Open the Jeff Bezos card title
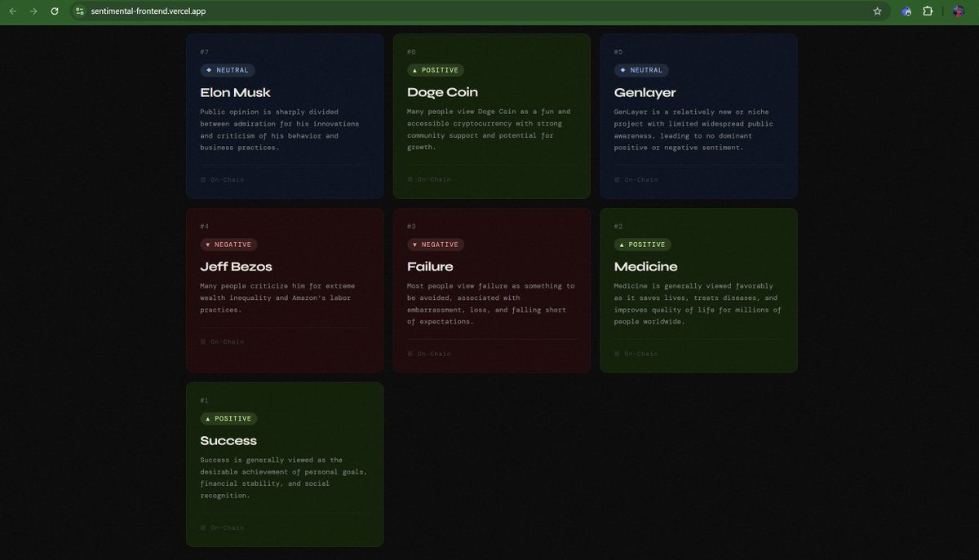The height and width of the screenshot is (560, 979). point(236,267)
